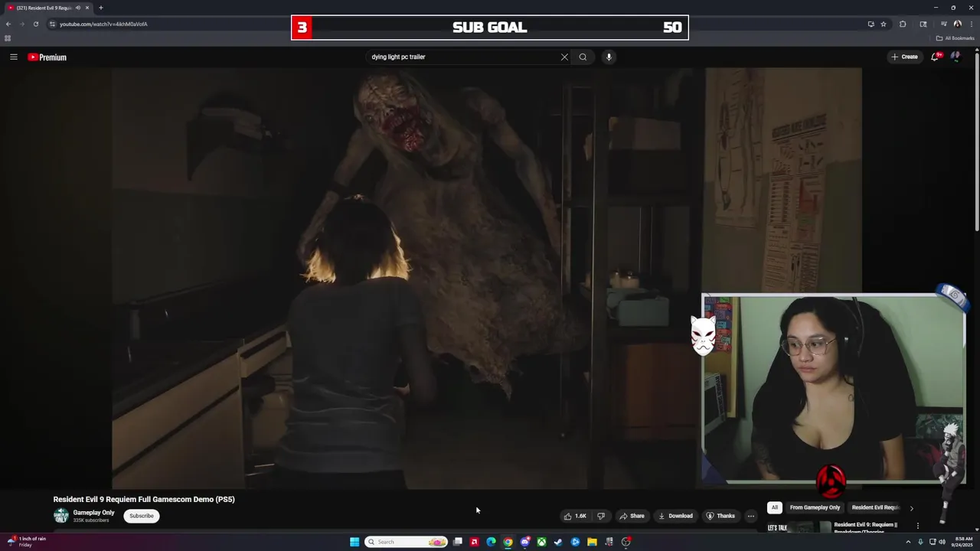Clear the search box with X
Screen dimensions: 980x551
click(x=564, y=57)
